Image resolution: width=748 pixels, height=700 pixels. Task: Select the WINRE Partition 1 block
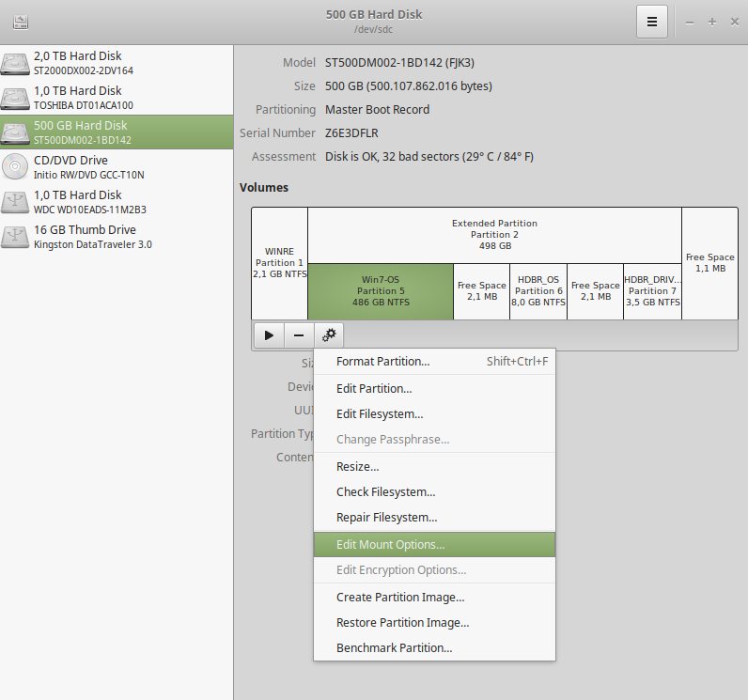pos(279,263)
